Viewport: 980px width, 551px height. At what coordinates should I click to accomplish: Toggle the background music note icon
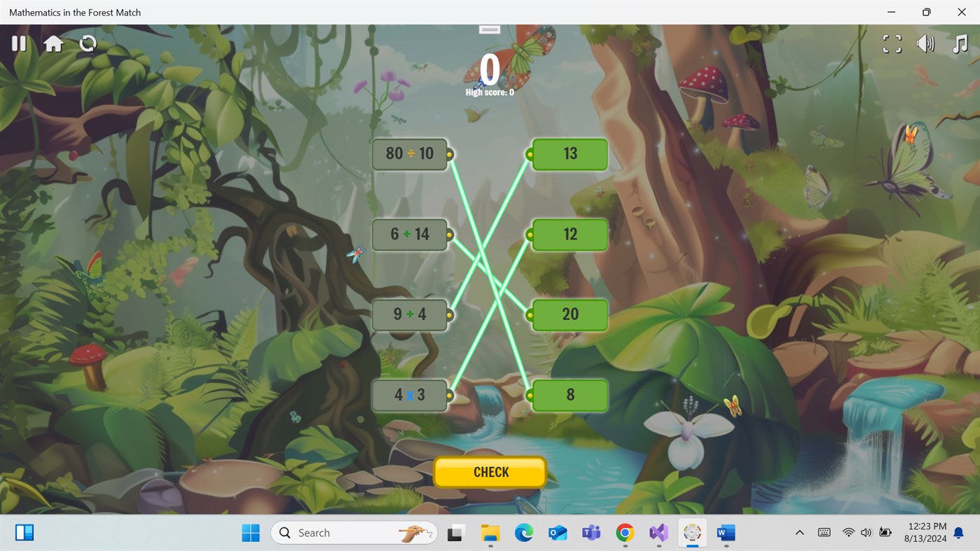tap(960, 43)
